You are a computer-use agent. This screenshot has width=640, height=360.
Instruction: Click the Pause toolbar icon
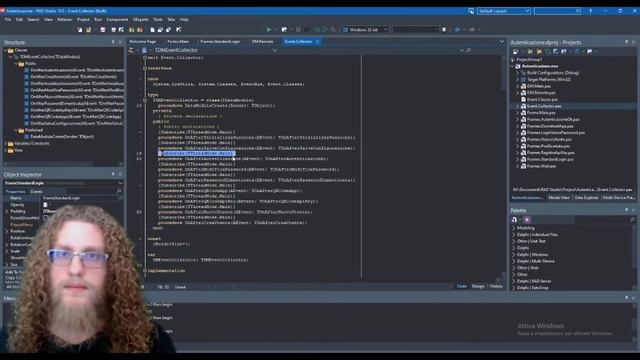298,29
